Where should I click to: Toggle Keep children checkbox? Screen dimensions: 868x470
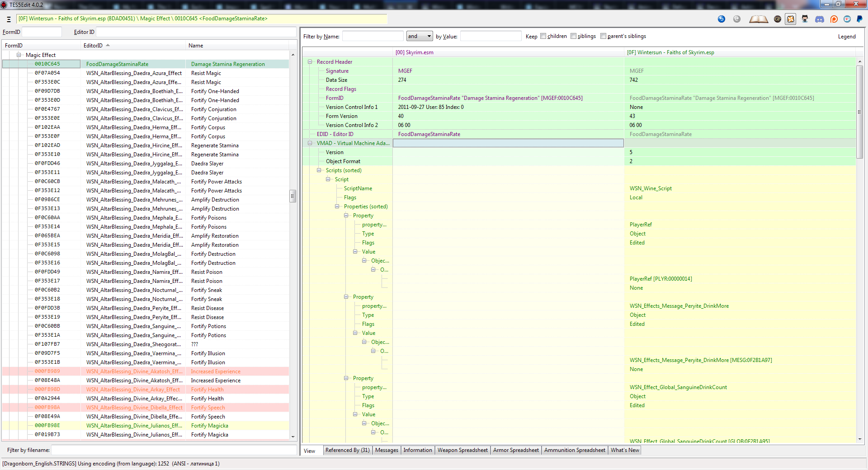[x=543, y=36]
